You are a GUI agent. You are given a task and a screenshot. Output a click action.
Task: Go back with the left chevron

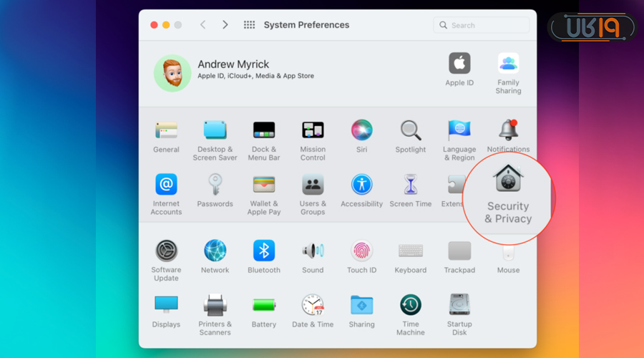pos(203,25)
